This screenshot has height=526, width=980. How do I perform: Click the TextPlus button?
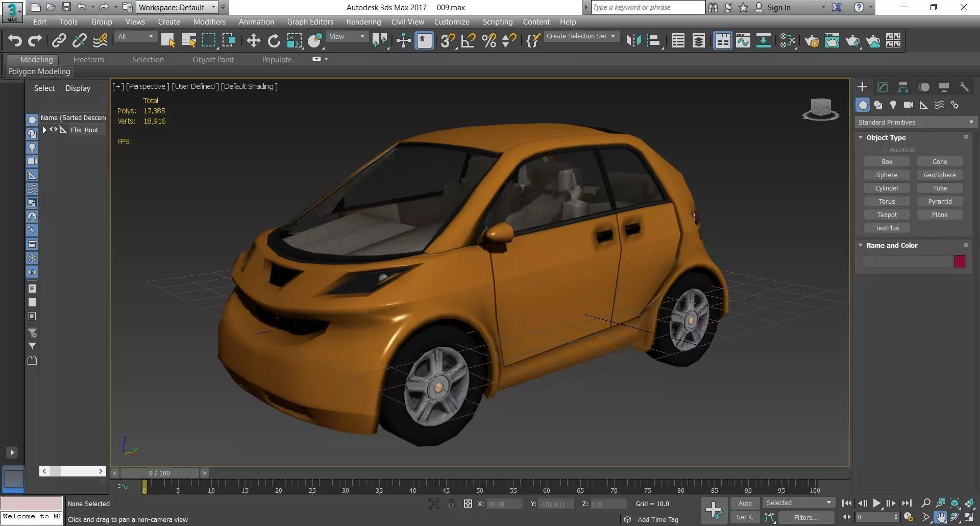tap(887, 228)
